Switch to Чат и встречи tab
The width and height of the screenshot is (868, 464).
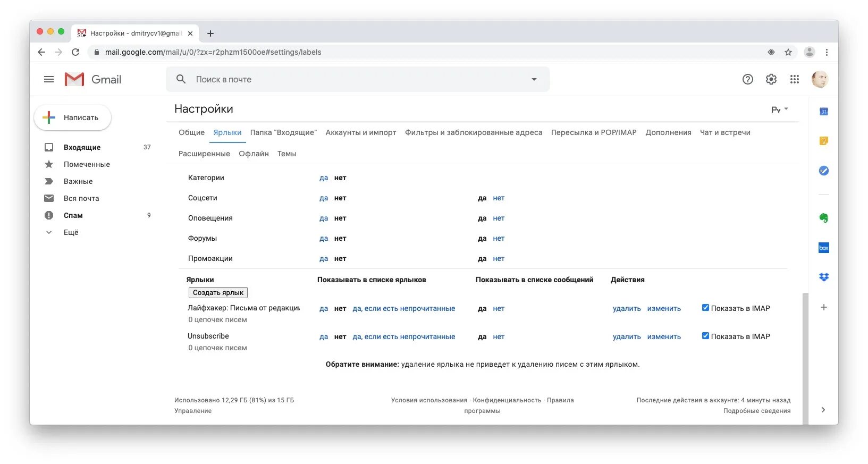[725, 132]
